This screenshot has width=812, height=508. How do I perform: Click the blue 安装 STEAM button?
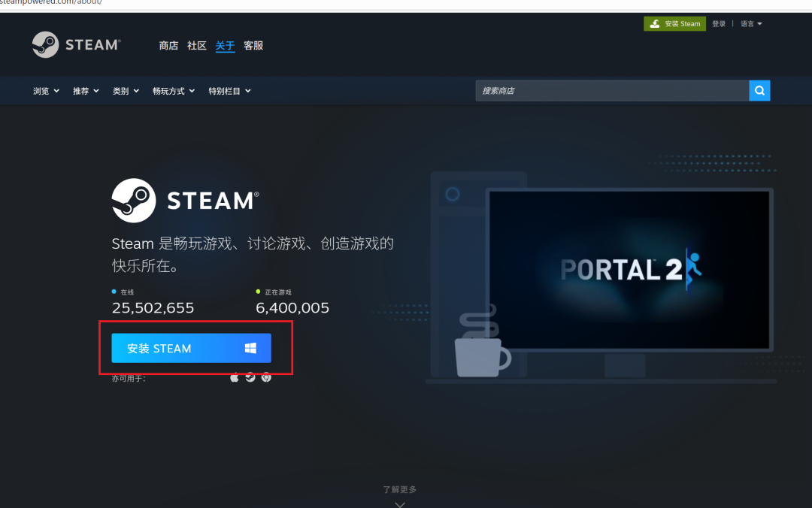click(x=191, y=348)
